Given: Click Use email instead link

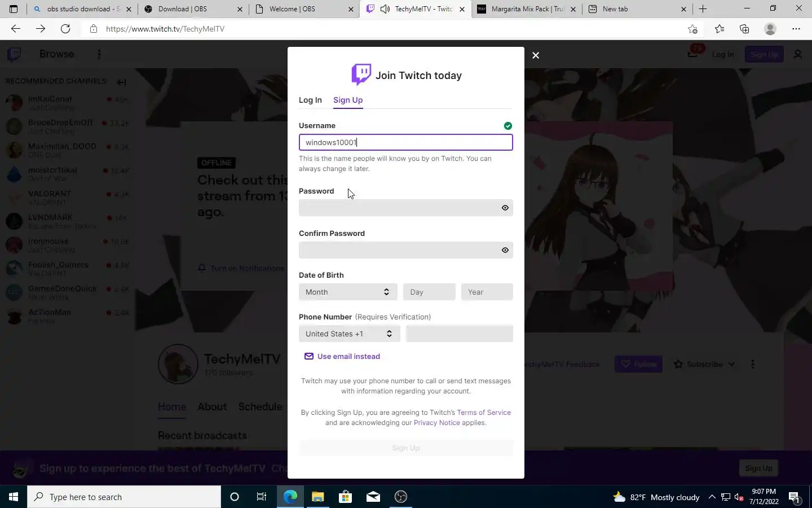Looking at the screenshot, I should tap(342, 356).
